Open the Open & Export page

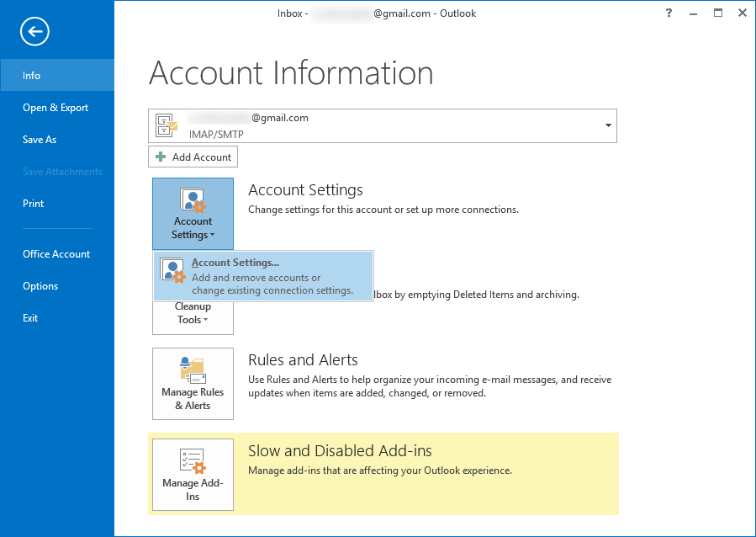click(56, 108)
